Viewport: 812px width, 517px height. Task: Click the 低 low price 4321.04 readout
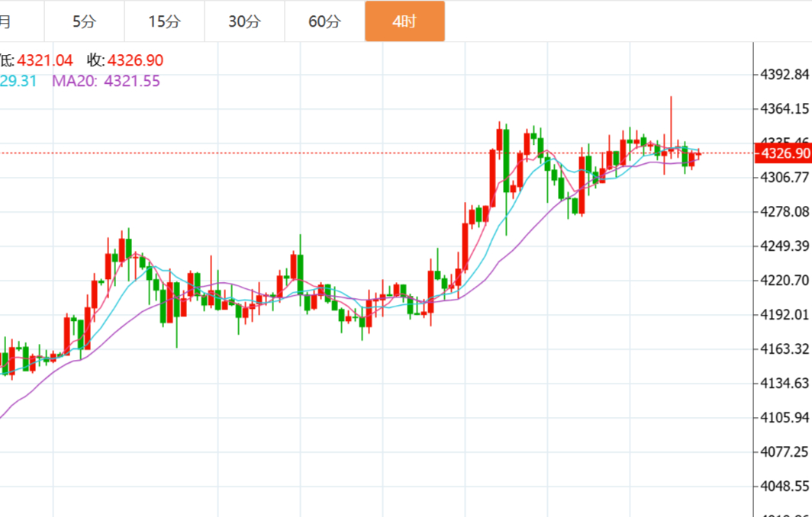point(37,60)
